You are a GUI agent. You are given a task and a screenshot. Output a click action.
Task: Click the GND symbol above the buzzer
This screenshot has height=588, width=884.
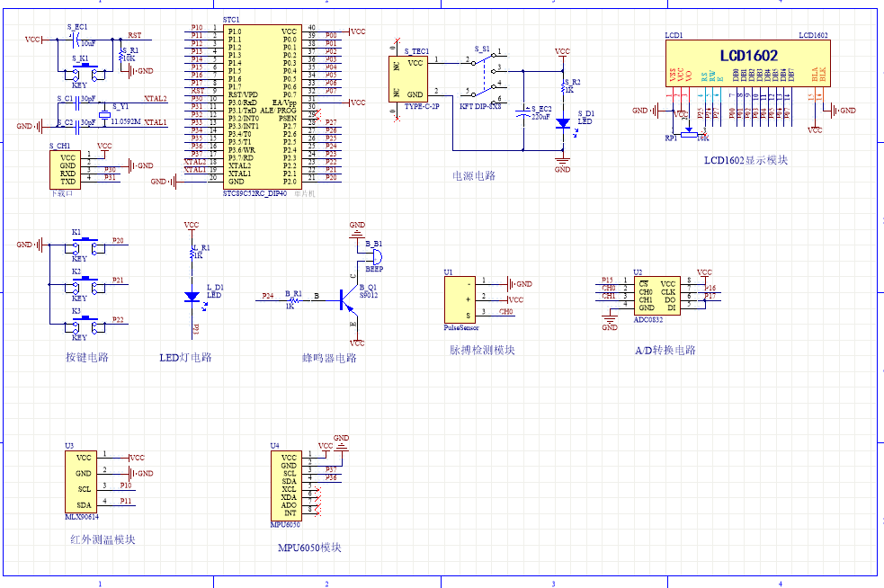pyautogui.click(x=357, y=229)
